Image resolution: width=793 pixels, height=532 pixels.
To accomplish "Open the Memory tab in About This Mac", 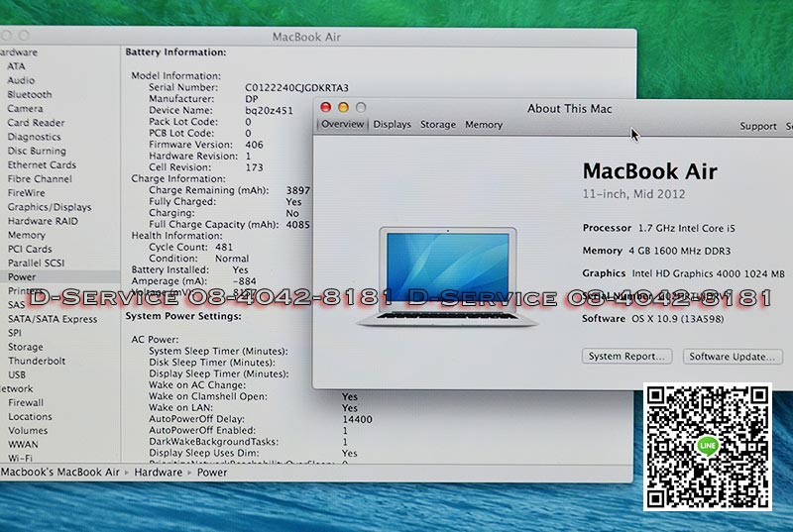I will [x=484, y=124].
